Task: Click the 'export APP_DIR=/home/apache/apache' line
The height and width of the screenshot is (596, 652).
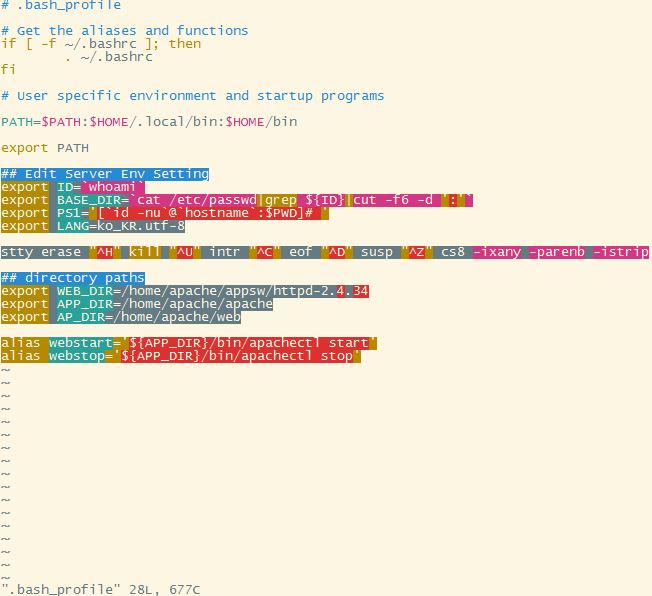Action: [x=137, y=304]
